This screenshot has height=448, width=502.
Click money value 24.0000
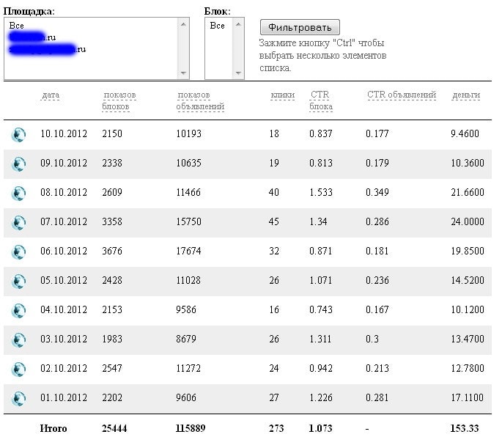click(x=468, y=222)
